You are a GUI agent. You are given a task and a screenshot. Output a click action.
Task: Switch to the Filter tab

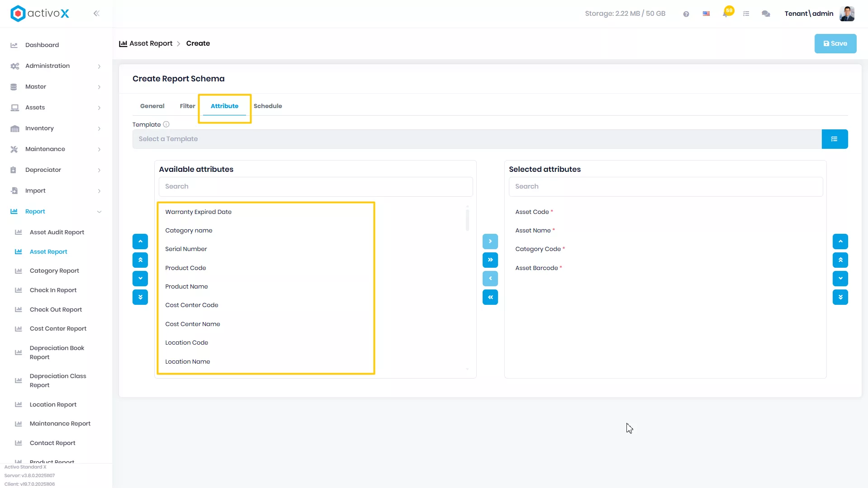pos(187,106)
